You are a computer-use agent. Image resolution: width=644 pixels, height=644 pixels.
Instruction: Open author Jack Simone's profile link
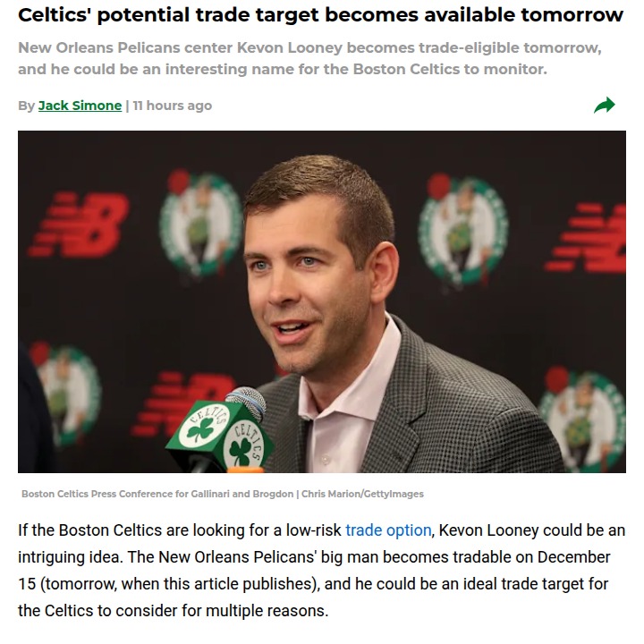(80, 106)
